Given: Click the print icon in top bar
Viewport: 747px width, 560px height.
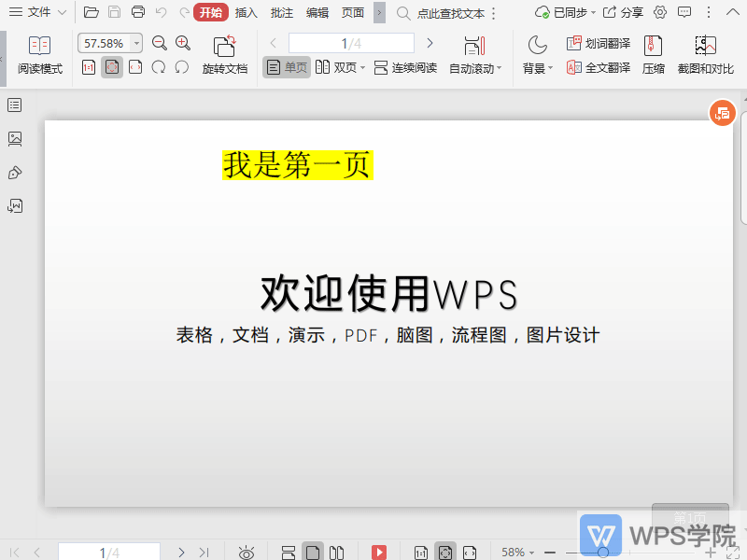Looking at the screenshot, I should click(x=138, y=12).
